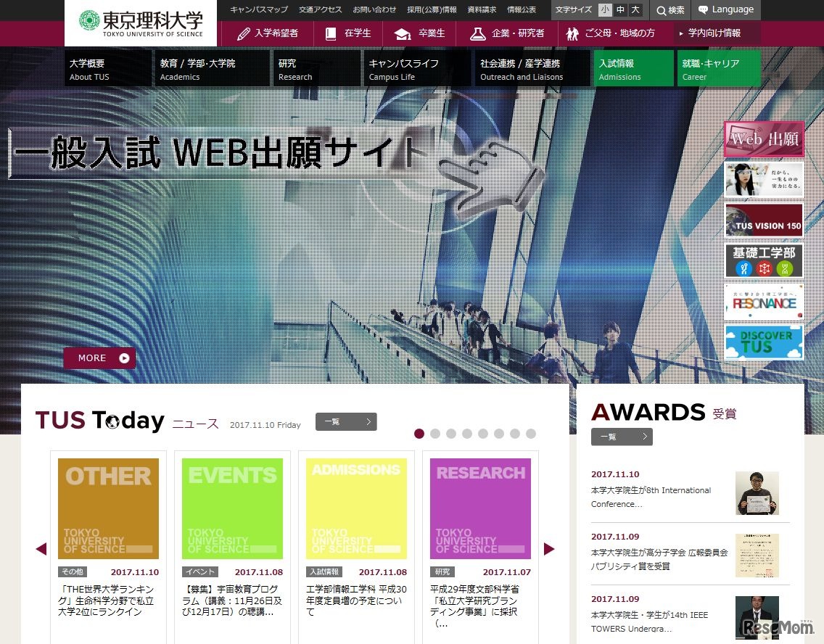The width and height of the screenshot is (824, 644).
Task: Open the 14th IEEE TOWERS award item
Action: (690, 617)
